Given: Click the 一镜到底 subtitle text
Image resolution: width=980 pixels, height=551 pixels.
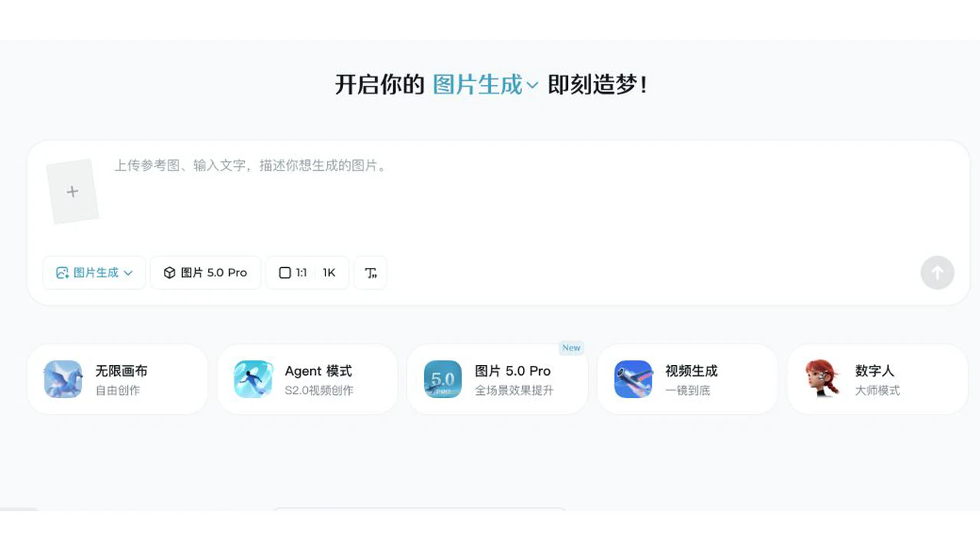Looking at the screenshot, I should pyautogui.click(x=688, y=390).
